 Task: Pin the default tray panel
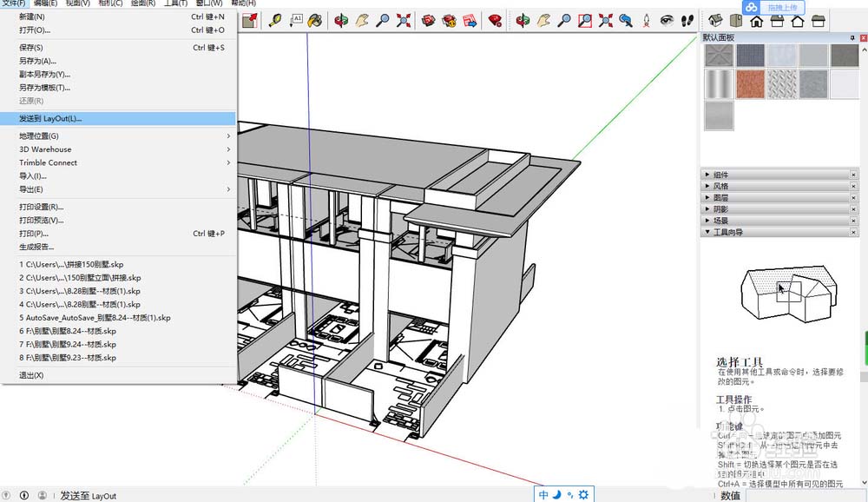(x=851, y=37)
